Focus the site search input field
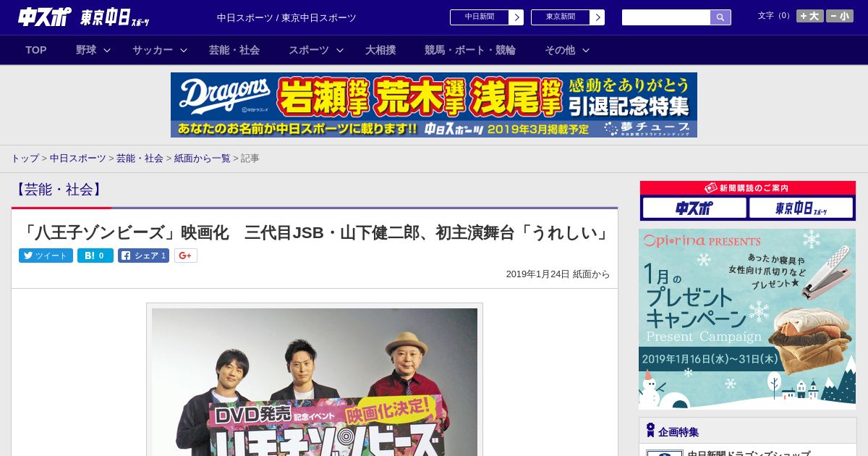This screenshot has width=868, height=456. click(x=666, y=17)
